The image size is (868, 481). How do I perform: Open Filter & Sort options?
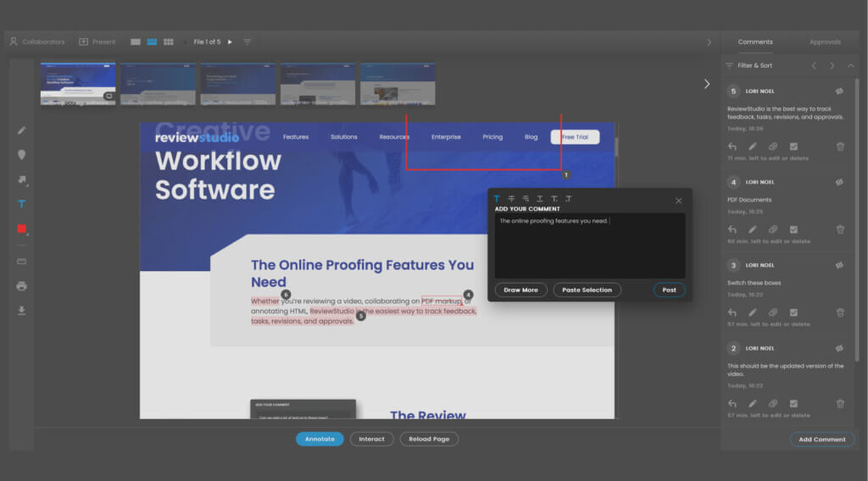click(x=749, y=65)
